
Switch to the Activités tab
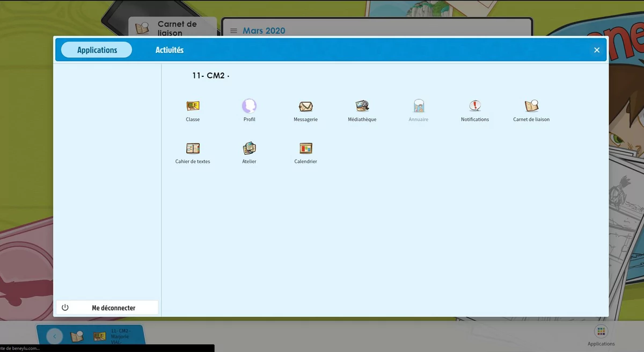[170, 50]
